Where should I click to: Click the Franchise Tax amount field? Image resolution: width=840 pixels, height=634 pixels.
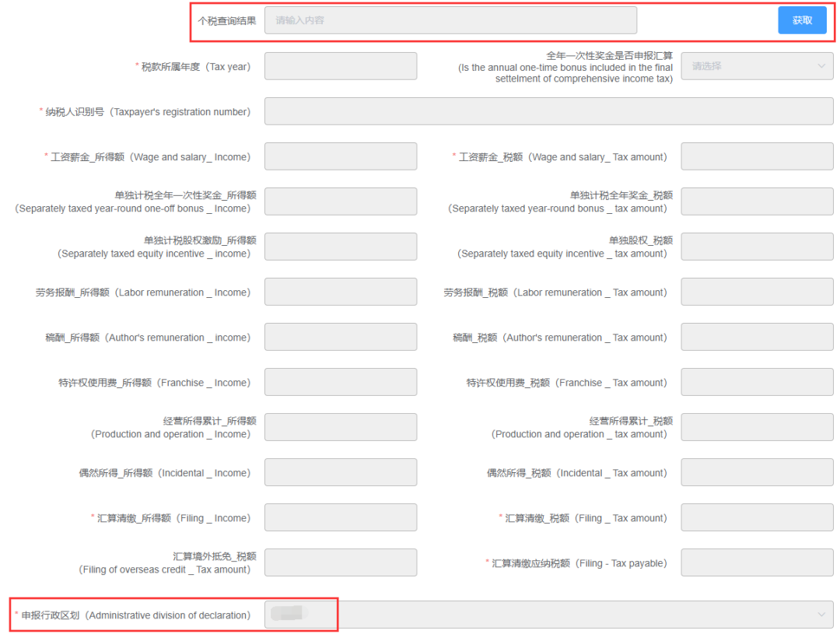[757, 382]
